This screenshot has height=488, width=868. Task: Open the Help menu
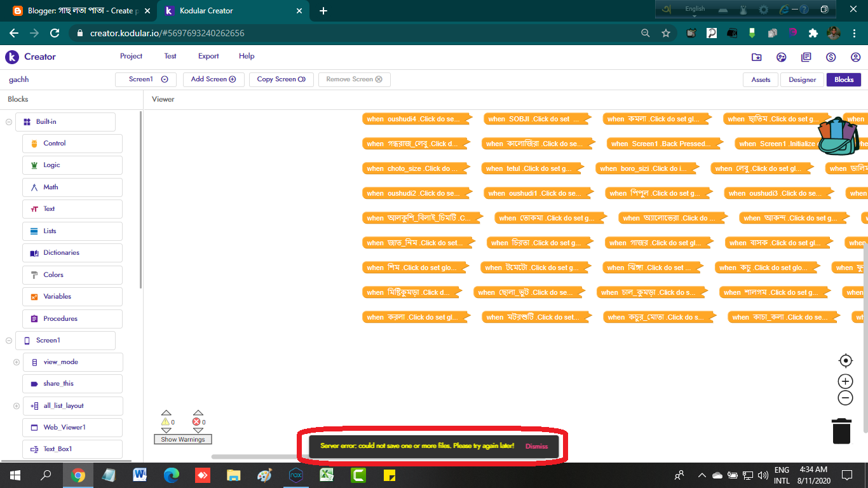[x=247, y=57]
